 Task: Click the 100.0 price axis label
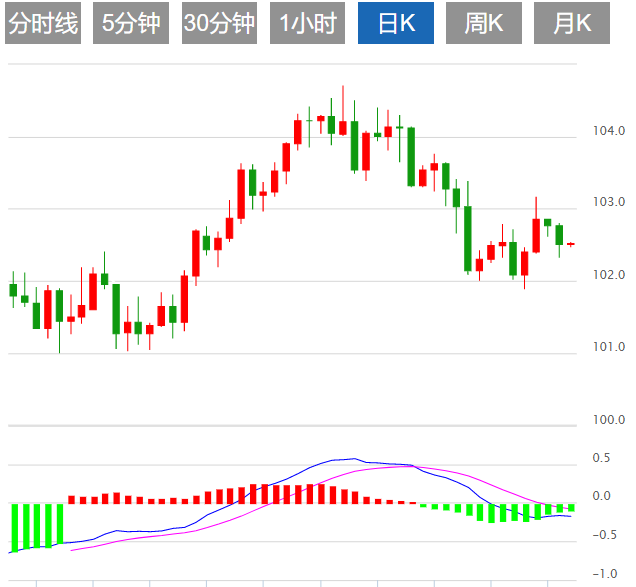coord(608,420)
